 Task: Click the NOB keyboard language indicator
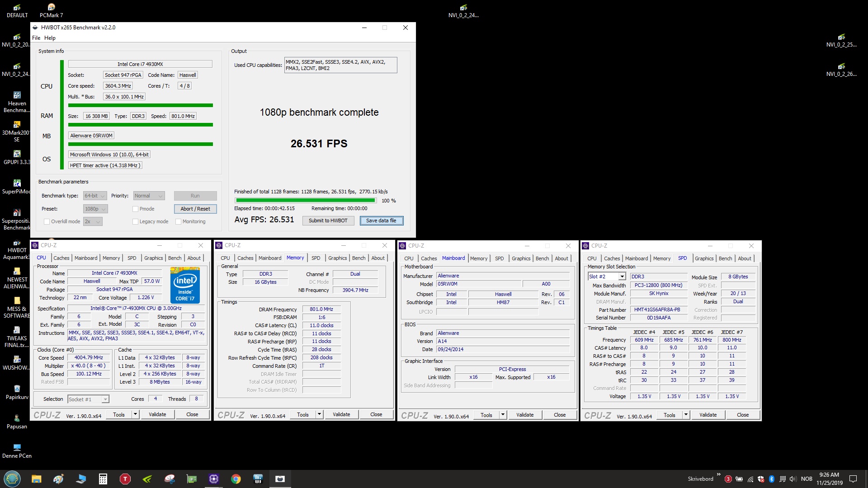(x=807, y=479)
